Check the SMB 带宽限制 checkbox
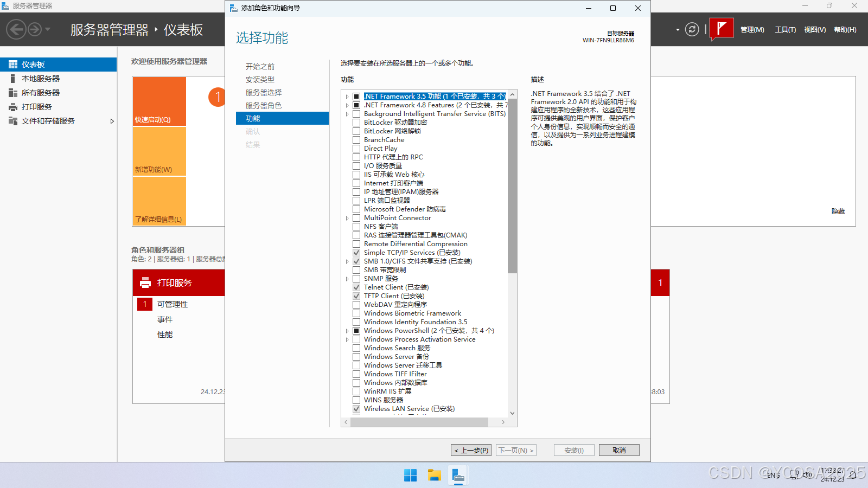 356,270
